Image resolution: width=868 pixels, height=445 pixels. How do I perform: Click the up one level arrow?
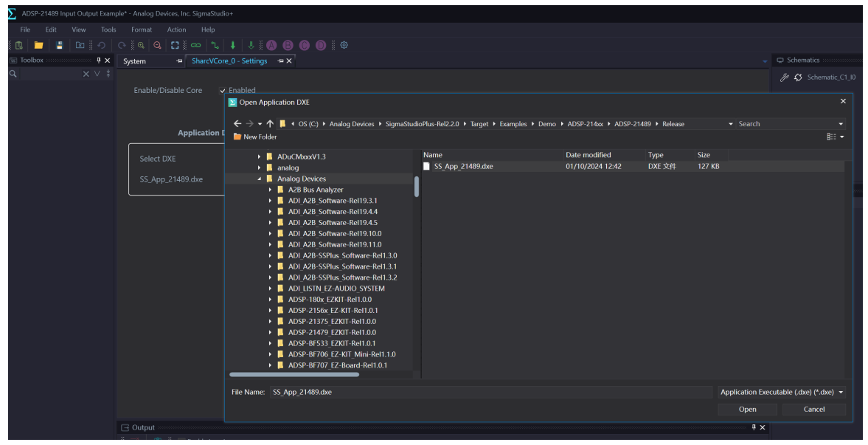click(270, 124)
